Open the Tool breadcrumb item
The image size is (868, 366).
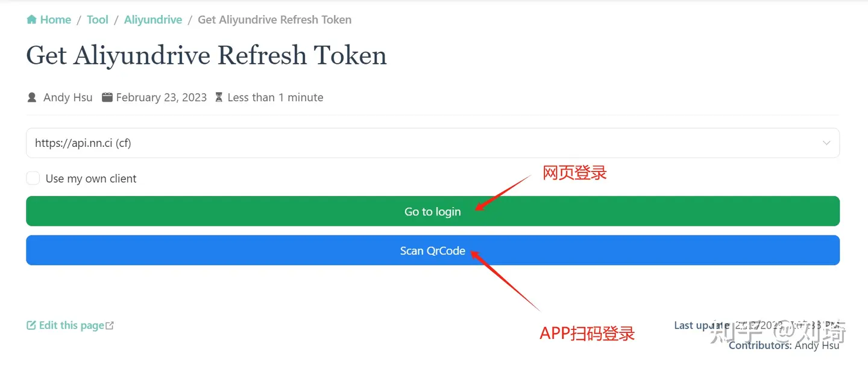98,20
